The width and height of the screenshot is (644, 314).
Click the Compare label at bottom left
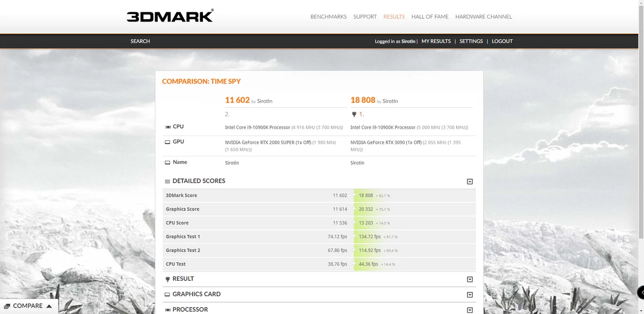point(28,306)
